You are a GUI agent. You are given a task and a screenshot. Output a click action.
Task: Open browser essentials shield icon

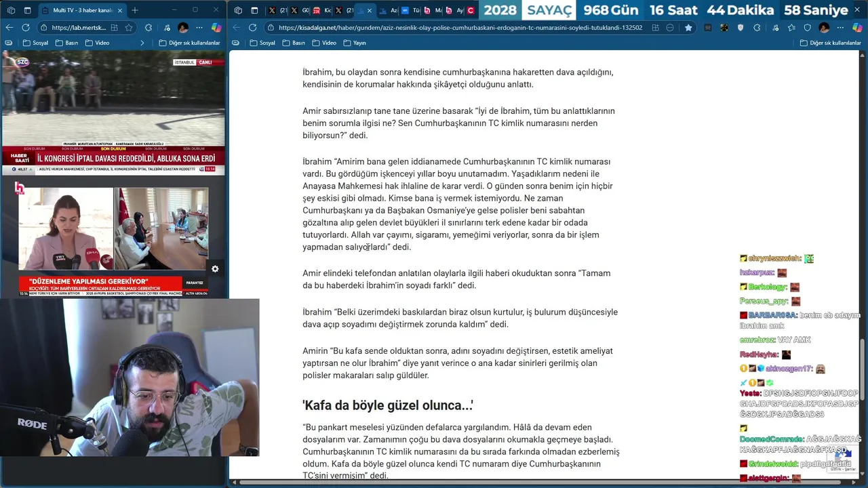tap(808, 28)
